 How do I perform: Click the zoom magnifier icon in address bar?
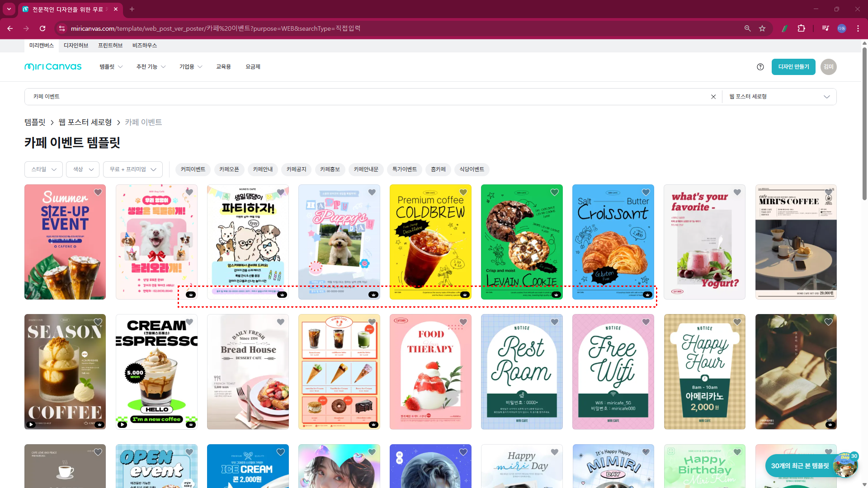pyautogui.click(x=748, y=28)
